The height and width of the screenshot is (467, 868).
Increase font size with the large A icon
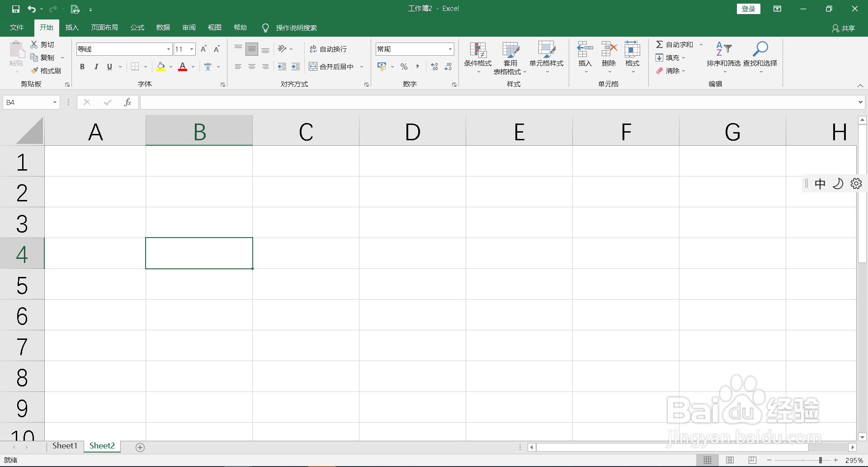(x=203, y=49)
